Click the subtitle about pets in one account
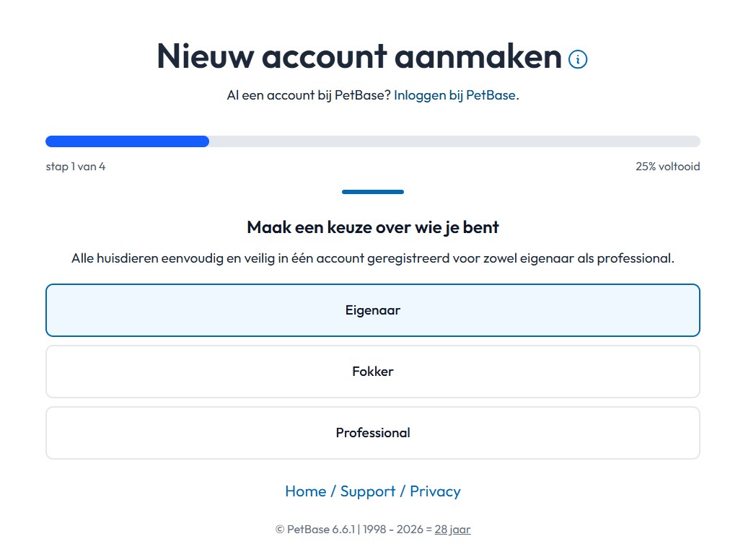 click(x=372, y=256)
